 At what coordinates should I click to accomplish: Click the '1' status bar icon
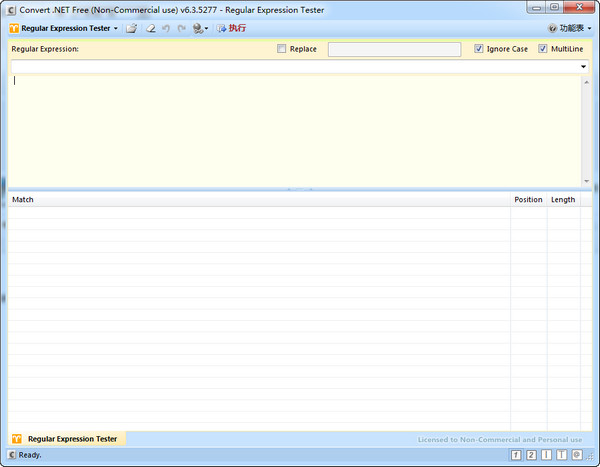[x=516, y=455]
